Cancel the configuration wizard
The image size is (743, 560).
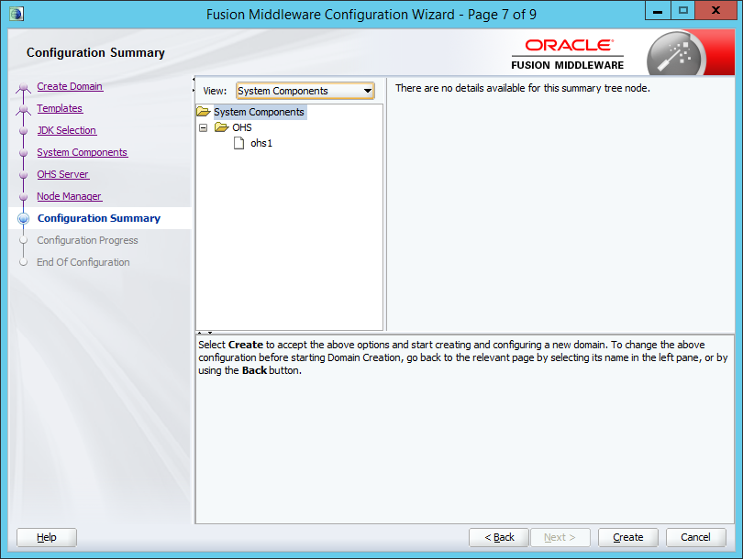[695, 537]
